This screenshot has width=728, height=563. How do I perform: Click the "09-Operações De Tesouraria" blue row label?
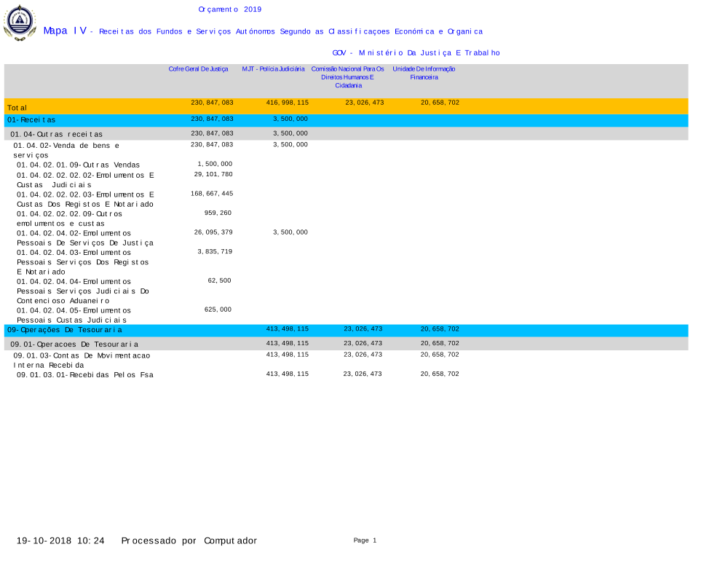tap(65, 331)
